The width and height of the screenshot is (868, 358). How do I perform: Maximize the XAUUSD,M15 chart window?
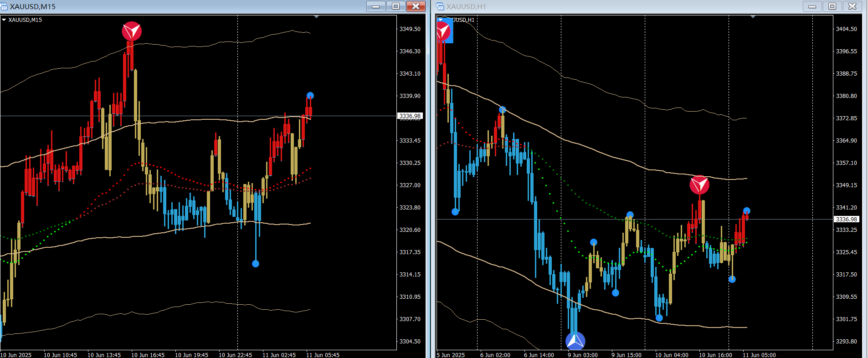point(396,6)
